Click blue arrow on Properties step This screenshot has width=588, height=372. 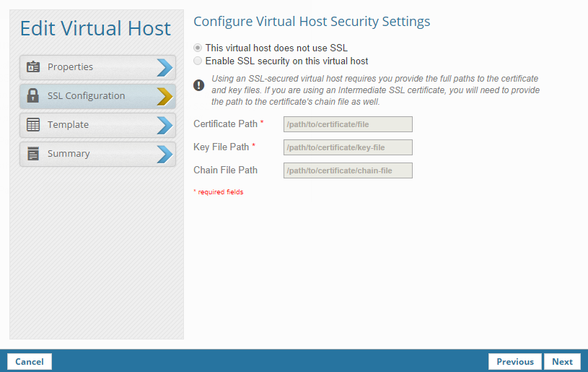(x=164, y=67)
